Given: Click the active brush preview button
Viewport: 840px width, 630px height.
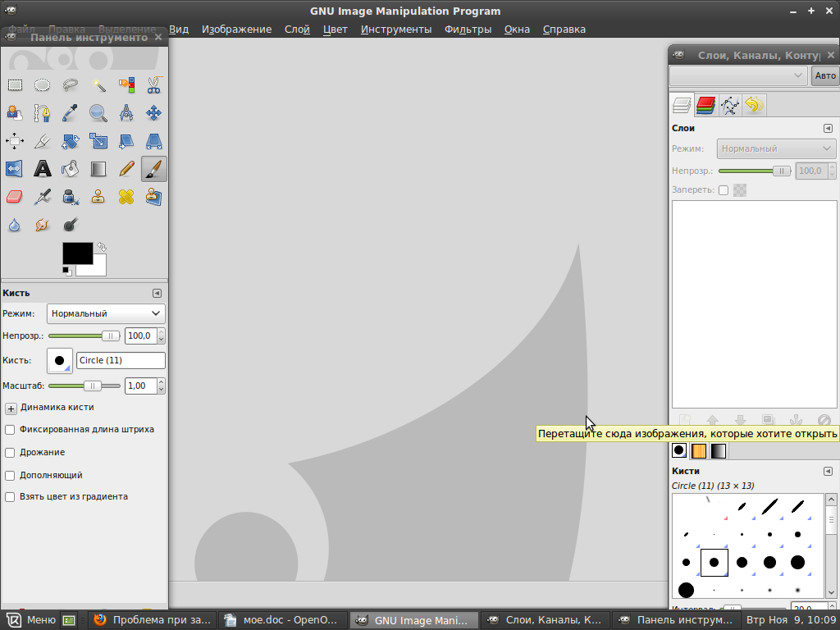Looking at the screenshot, I should pyautogui.click(x=59, y=361).
